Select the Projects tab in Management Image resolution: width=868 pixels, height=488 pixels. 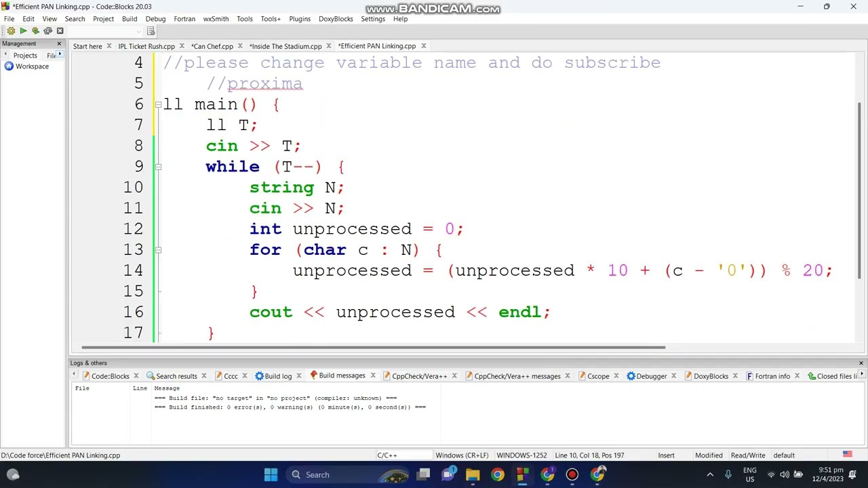[x=25, y=56]
